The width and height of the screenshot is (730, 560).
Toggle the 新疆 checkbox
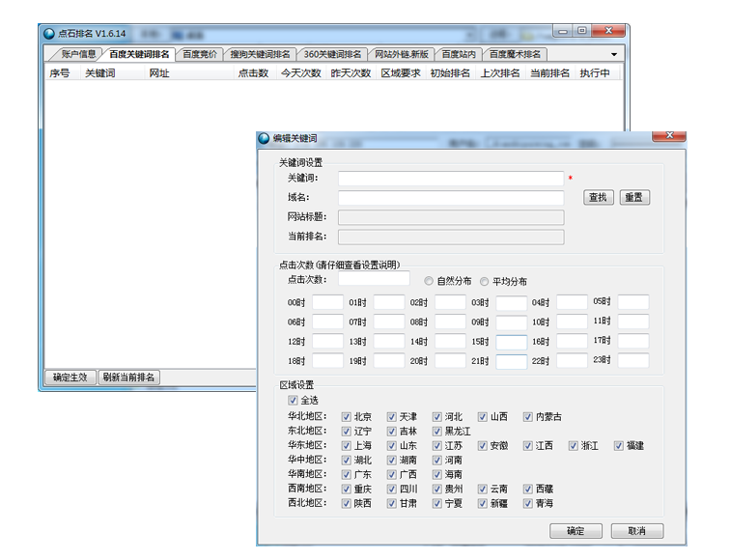pos(483,503)
